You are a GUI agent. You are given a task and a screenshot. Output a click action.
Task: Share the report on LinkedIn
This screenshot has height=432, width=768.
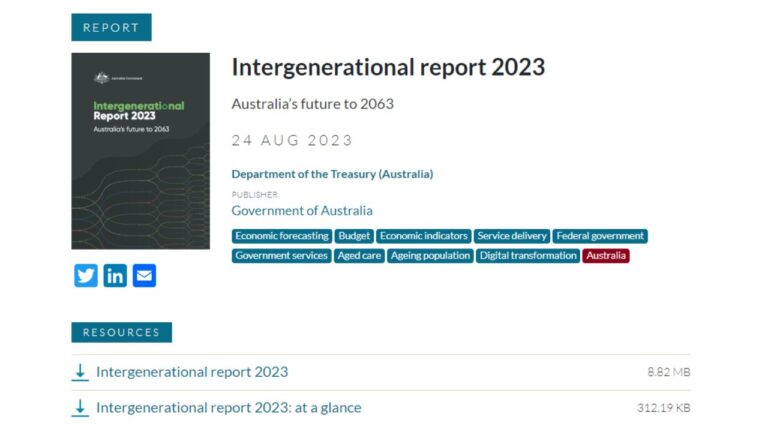click(x=115, y=276)
